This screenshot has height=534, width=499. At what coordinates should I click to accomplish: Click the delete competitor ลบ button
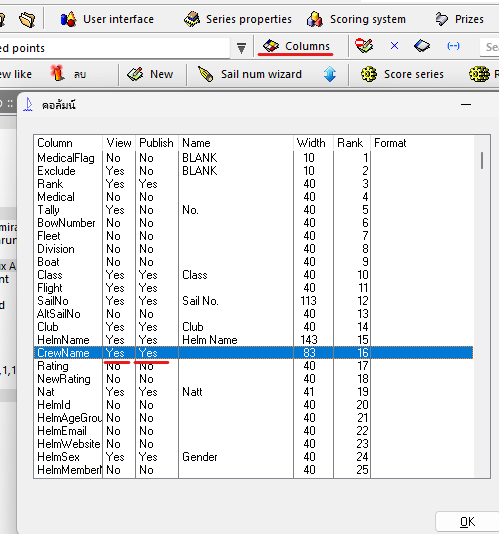pyautogui.click(x=68, y=74)
